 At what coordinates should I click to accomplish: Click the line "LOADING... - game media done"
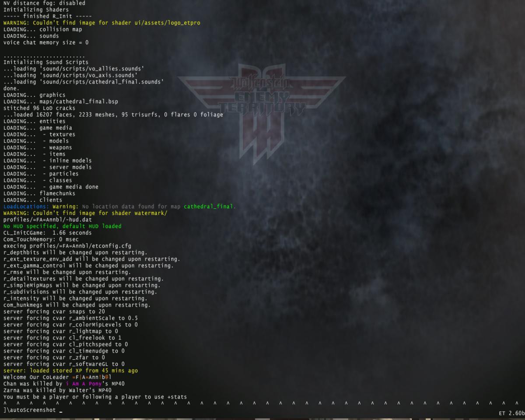[x=50, y=187]
